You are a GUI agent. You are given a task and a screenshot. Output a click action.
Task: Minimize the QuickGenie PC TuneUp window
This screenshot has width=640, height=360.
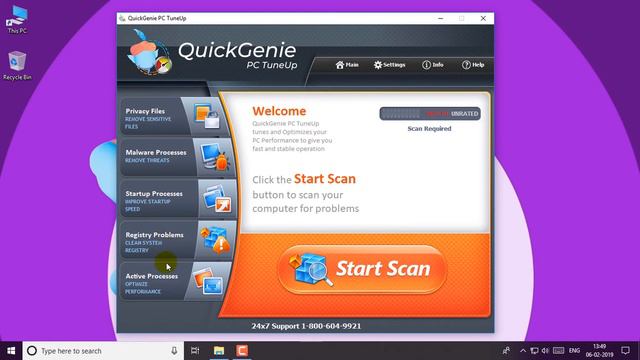coord(440,18)
